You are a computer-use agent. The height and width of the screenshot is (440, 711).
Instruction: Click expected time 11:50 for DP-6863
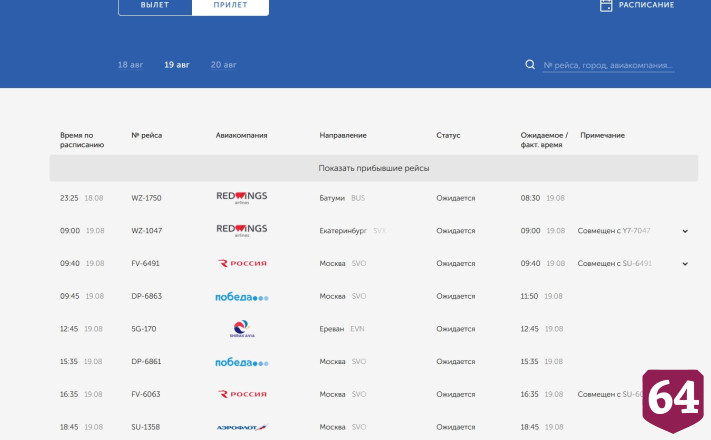[x=529, y=296]
